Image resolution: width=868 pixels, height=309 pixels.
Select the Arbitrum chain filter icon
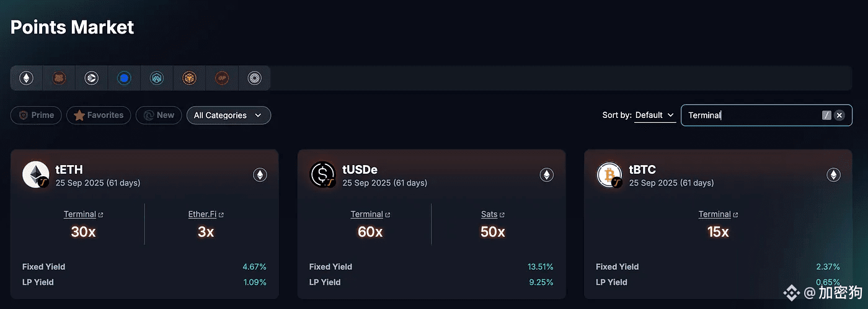(x=156, y=78)
